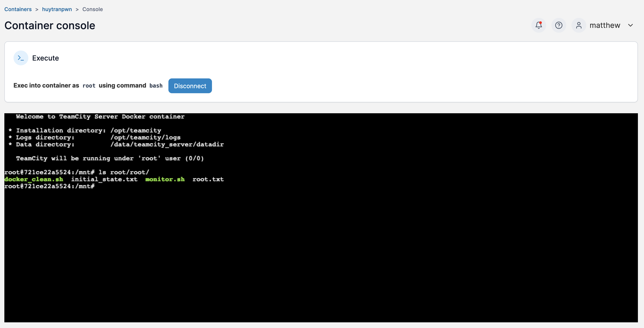This screenshot has width=644, height=328.
Task: Click the Execute section heading
Action: click(x=46, y=58)
